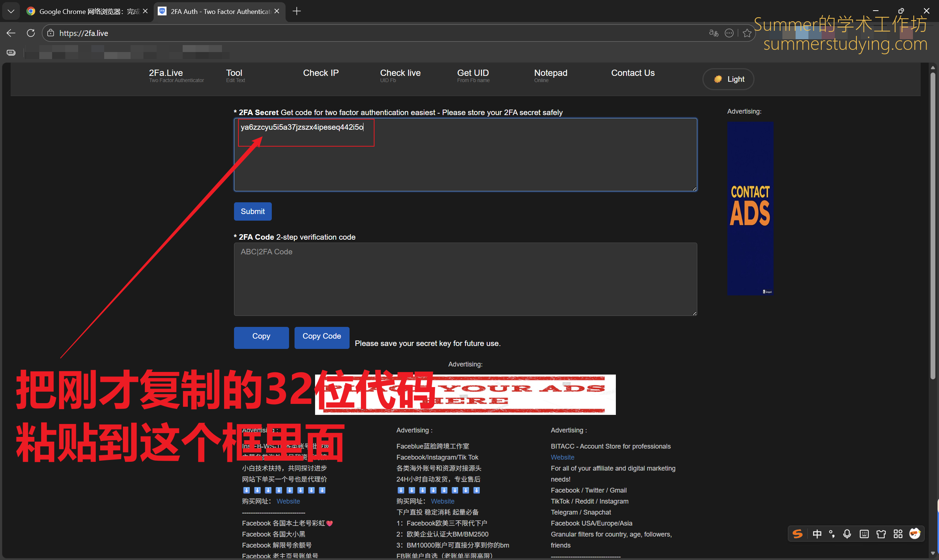Screen dimensions: 939x560
Task: Click the microphone icon in input toolbar
Action: click(847, 534)
